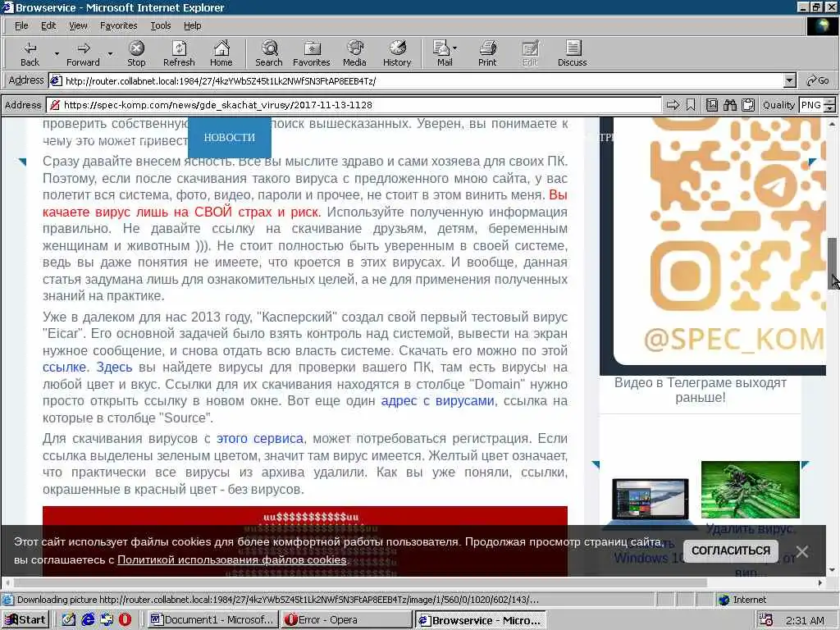Screen dimensions: 840x630
Task: Click the horizontal scrollbar thumb
Action: click(360, 582)
